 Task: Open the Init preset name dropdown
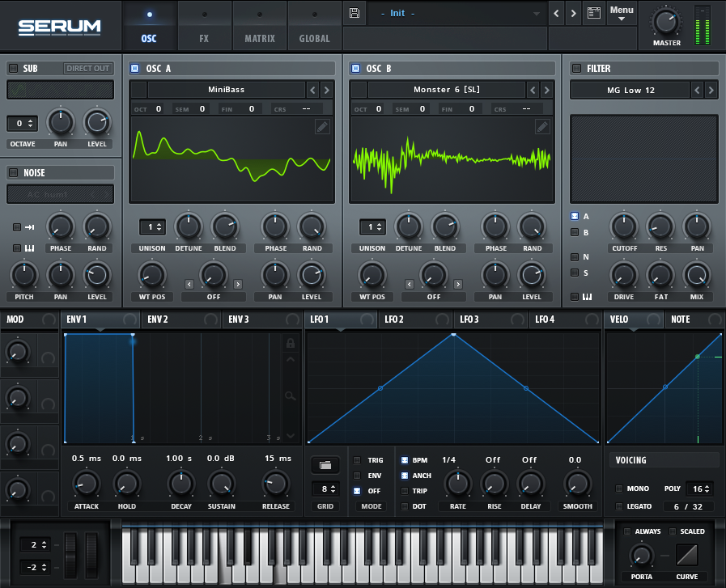coord(457,14)
